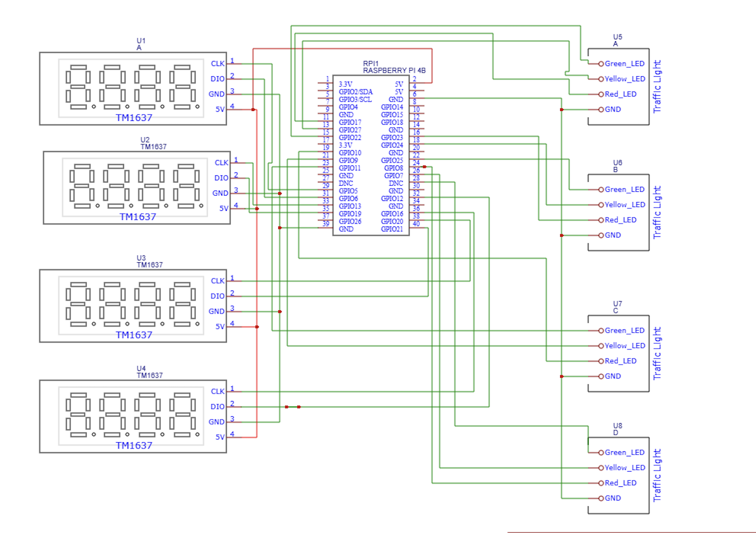Select the U4 TM1637 display module
The width and height of the screenshot is (756, 533).
tap(132, 416)
